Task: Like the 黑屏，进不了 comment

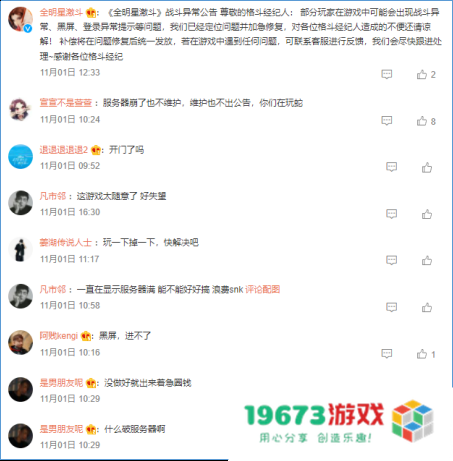Action: coord(422,354)
